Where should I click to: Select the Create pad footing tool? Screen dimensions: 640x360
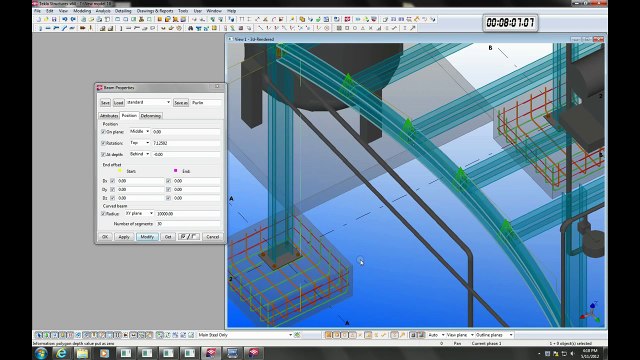coord(102,28)
